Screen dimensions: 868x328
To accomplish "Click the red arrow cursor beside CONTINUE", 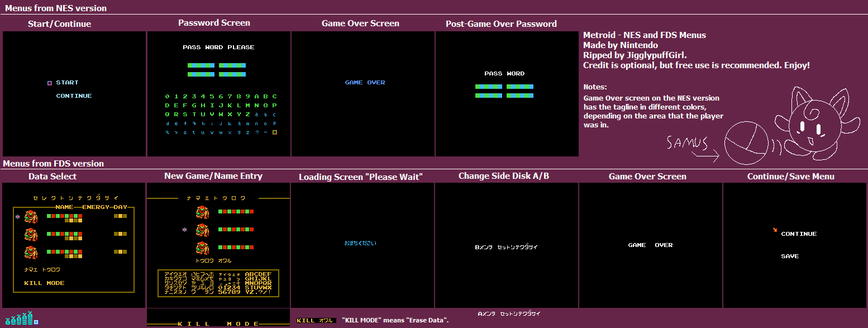I will [x=775, y=230].
